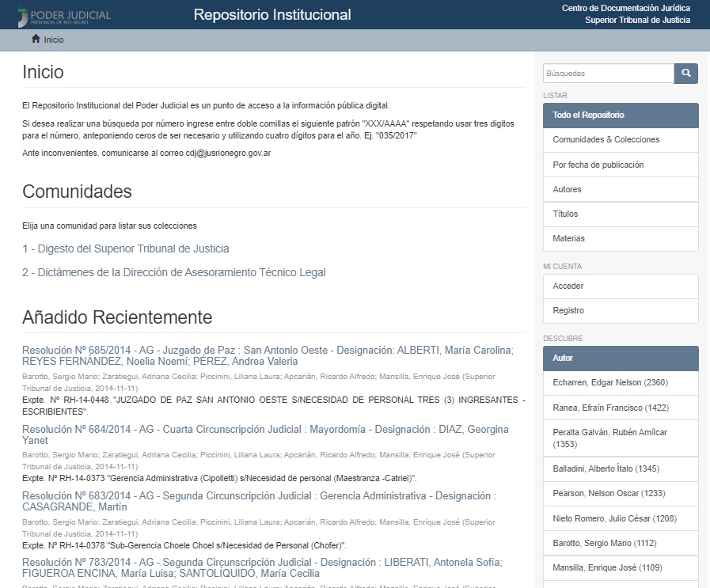Click the home icon in breadcrumb
Viewport: 710px width, 588px height.
36,39
